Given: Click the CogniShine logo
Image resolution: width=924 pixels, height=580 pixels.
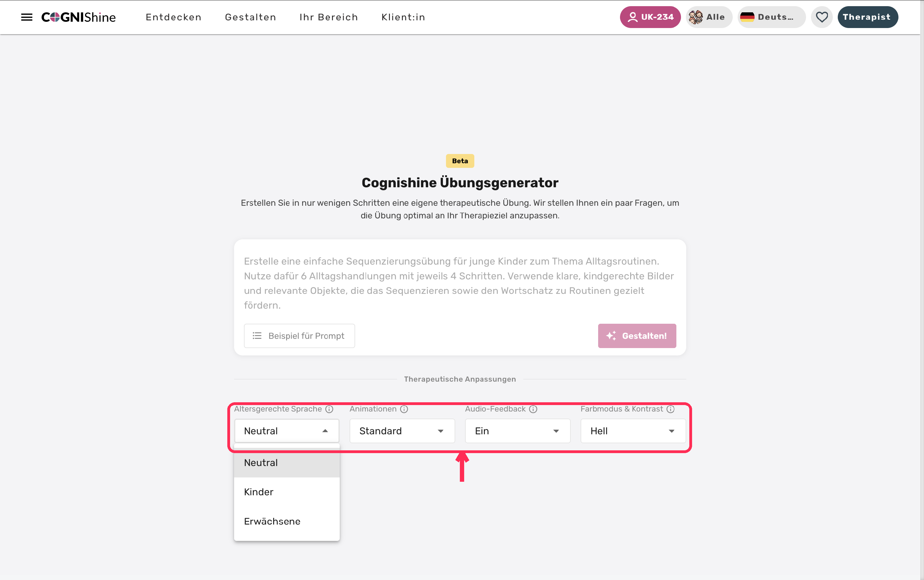Looking at the screenshot, I should pos(79,17).
